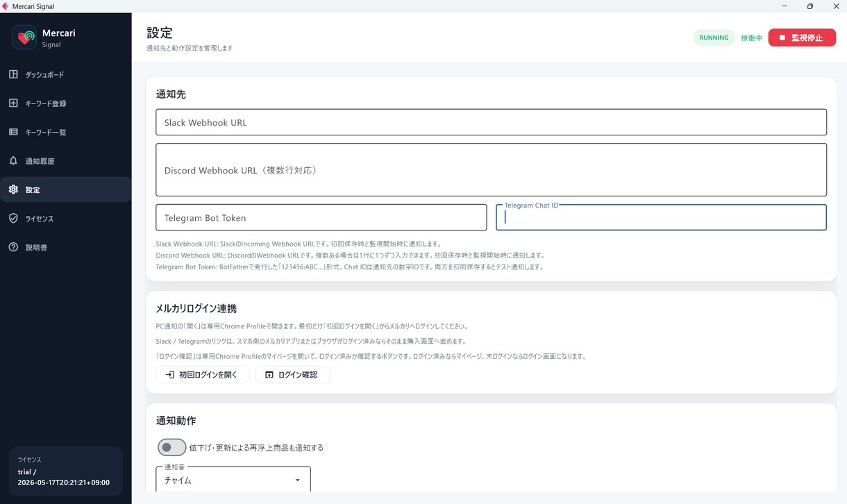Click the 設定 page heading

point(160,33)
